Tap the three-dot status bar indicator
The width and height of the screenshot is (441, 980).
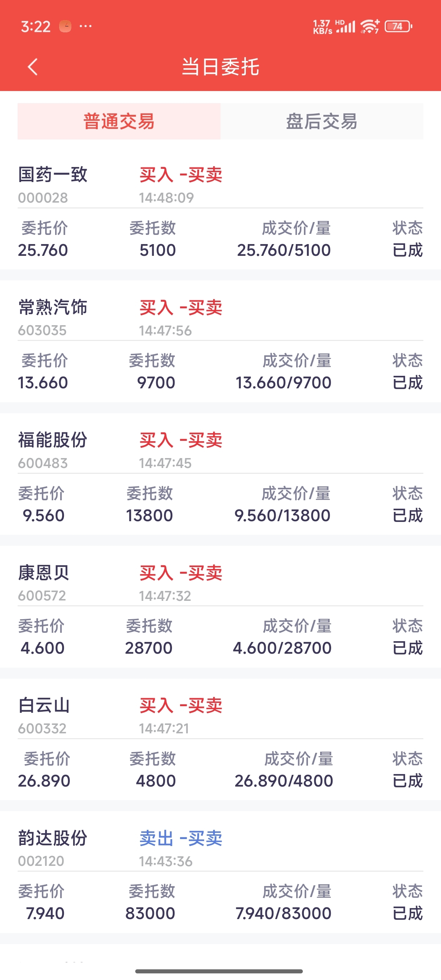(85, 26)
